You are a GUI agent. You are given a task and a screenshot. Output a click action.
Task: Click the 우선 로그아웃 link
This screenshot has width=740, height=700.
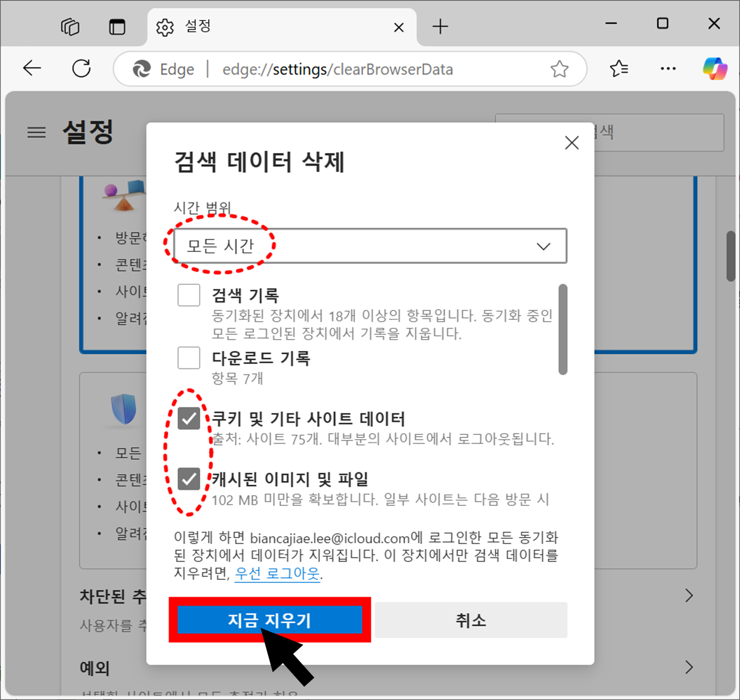[276, 574]
